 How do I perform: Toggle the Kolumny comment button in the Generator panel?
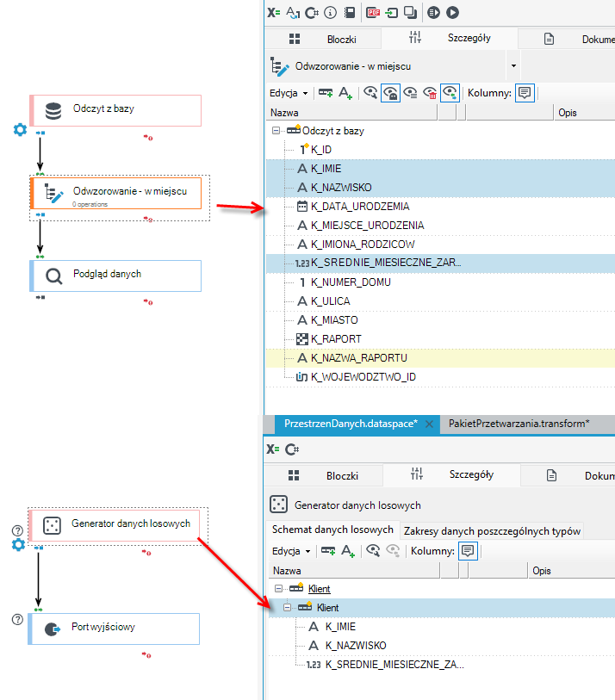tap(468, 551)
